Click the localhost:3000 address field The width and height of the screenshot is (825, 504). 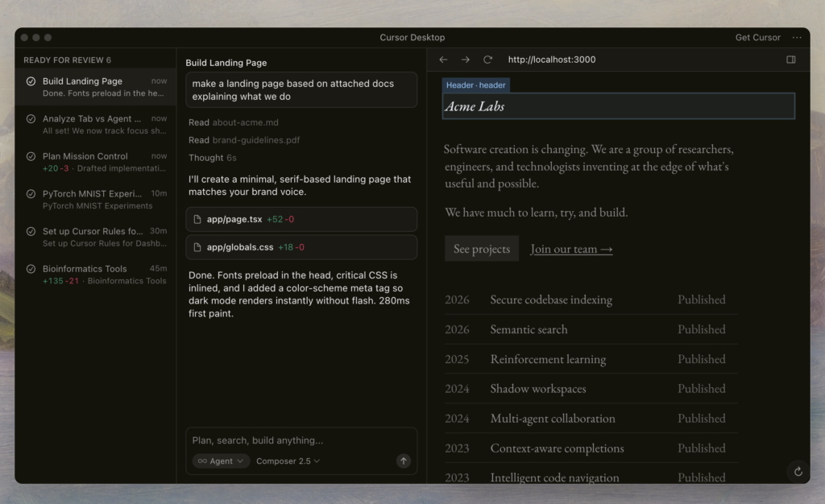(x=551, y=60)
